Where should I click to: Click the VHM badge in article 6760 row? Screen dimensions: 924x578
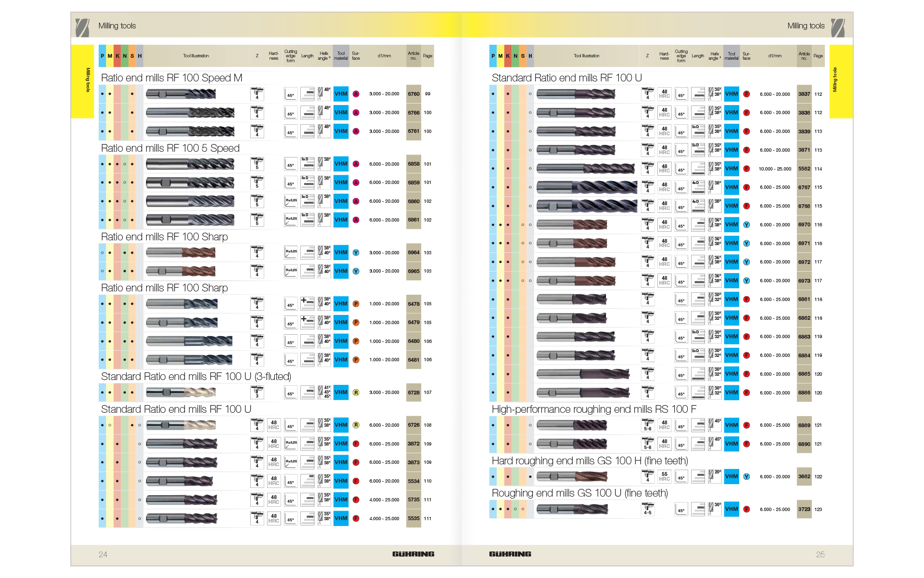pyautogui.click(x=341, y=94)
